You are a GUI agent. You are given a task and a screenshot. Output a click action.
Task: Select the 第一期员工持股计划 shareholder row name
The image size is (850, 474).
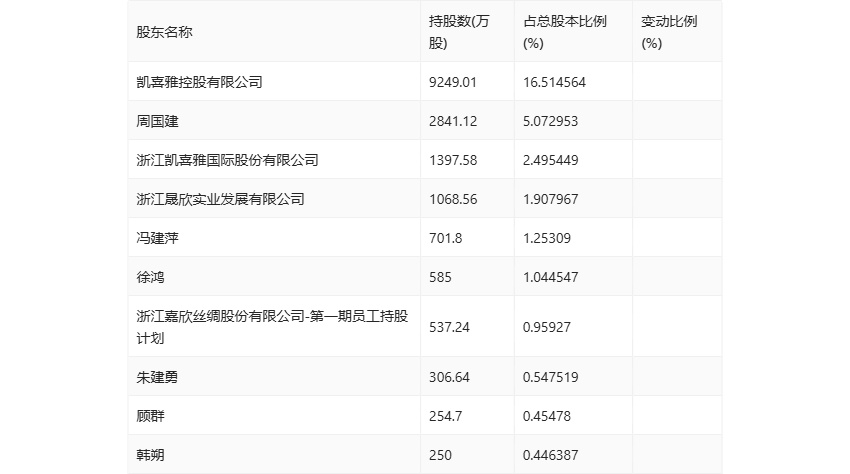coord(272,327)
